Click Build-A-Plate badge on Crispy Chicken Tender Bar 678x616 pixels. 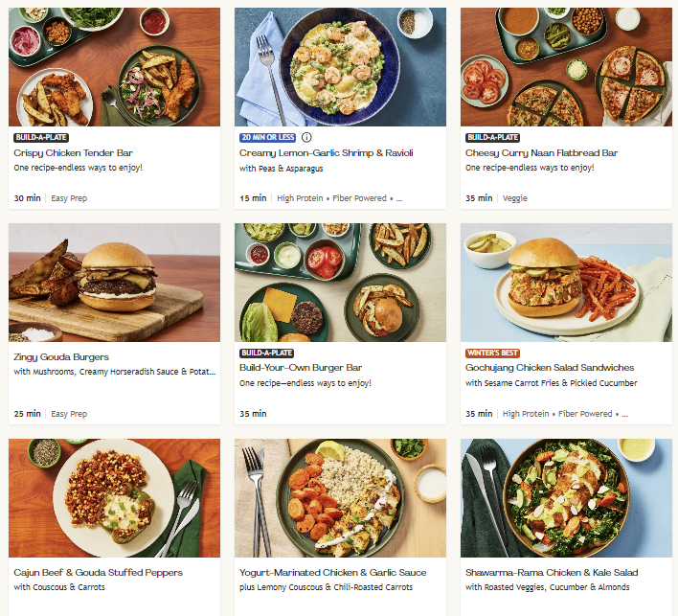click(41, 137)
